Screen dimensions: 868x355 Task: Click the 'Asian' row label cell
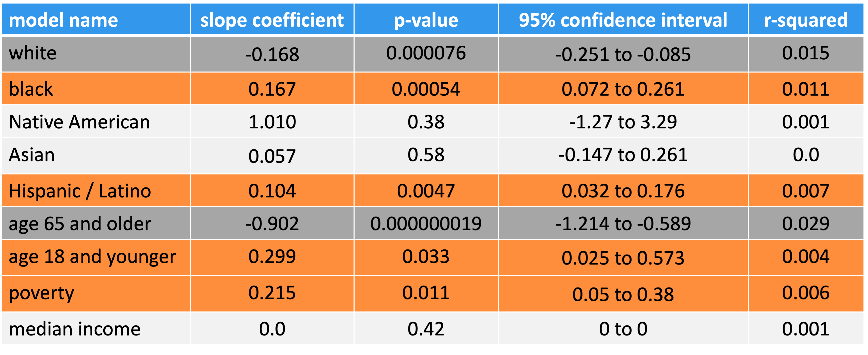click(x=32, y=155)
